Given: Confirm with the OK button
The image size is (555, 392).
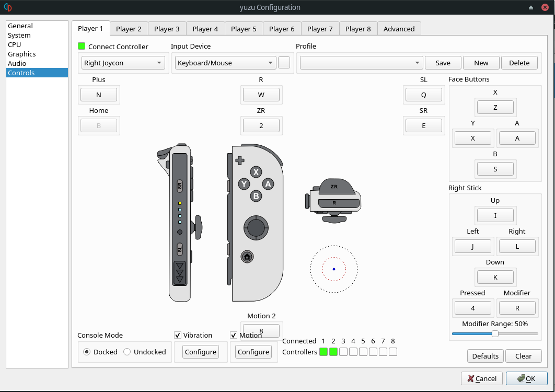Looking at the screenshot, I should click(x=527, y=378).
